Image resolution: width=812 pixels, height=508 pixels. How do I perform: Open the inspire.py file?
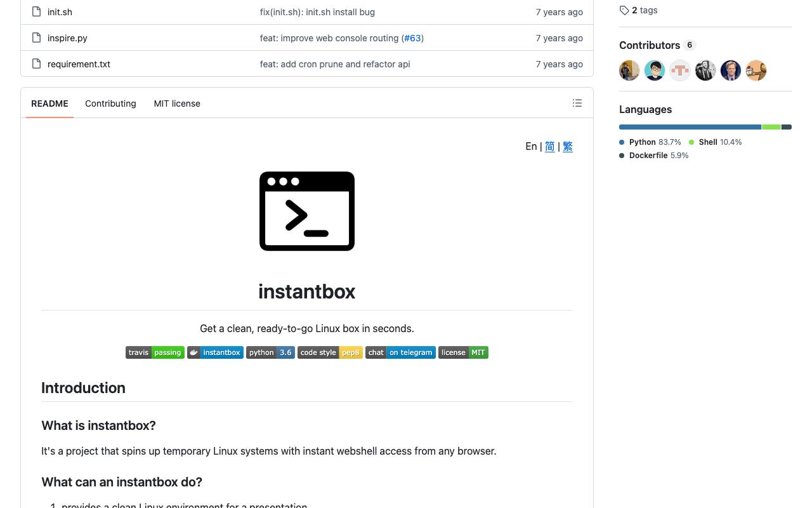coord(67,38)
